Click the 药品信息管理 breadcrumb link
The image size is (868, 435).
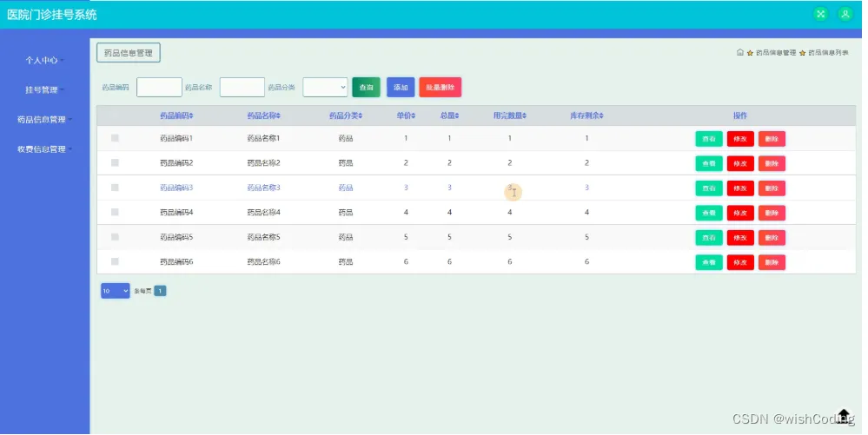click(x=776, y=53)
